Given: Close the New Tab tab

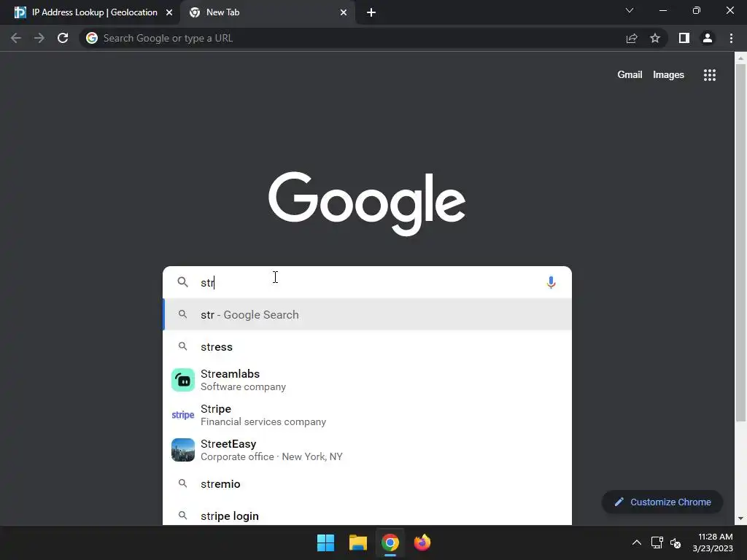Looking at the screenshot, I should pos(344,12).
